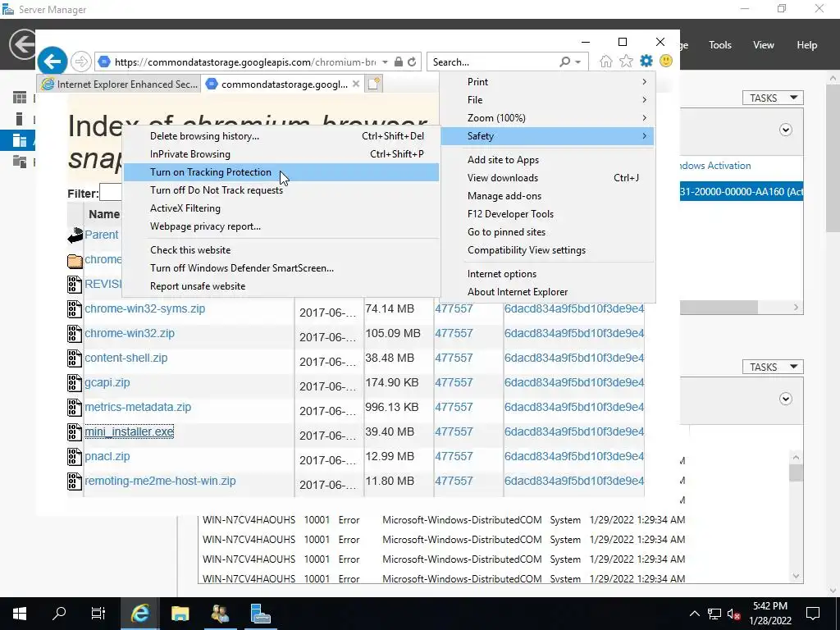
Task: Open upper TASKS dropdown in Server Manager
Action: (x=773, y=98)
